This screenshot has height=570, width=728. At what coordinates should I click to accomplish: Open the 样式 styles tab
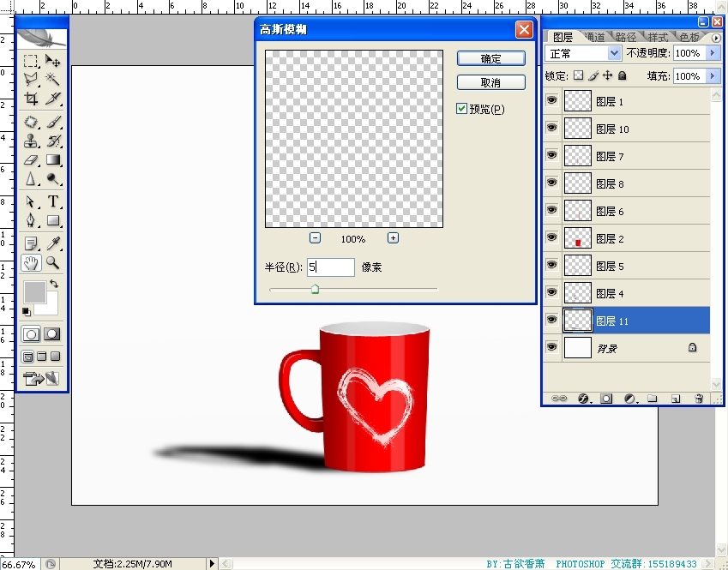[658, 37]
